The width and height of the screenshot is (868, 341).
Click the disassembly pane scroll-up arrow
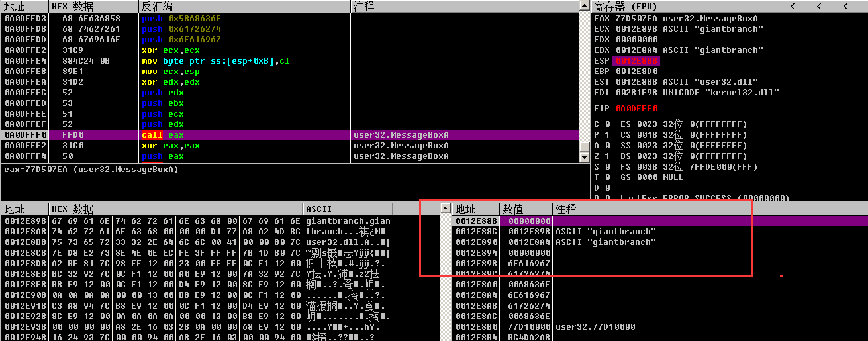[584, 5]
